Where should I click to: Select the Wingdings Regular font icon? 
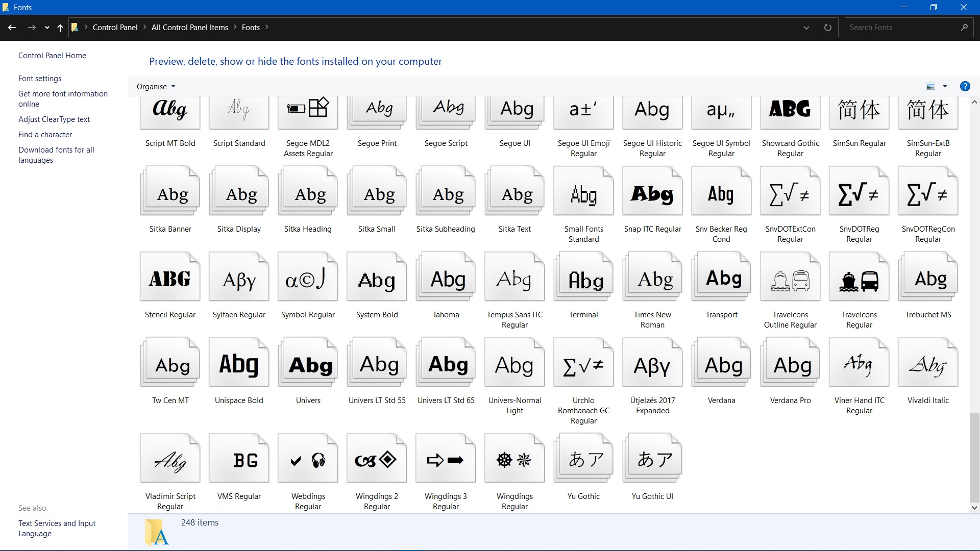coord(514,458)
